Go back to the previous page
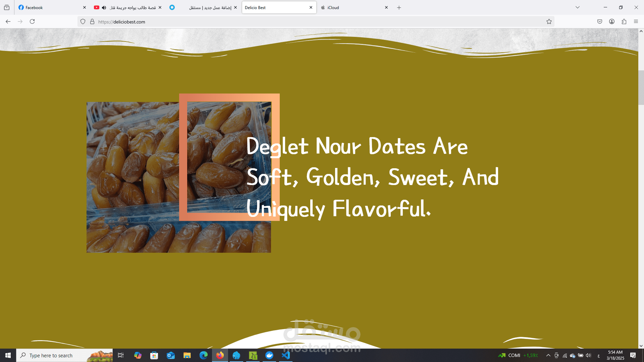The image size is (644, 362). tap(8, 21)
